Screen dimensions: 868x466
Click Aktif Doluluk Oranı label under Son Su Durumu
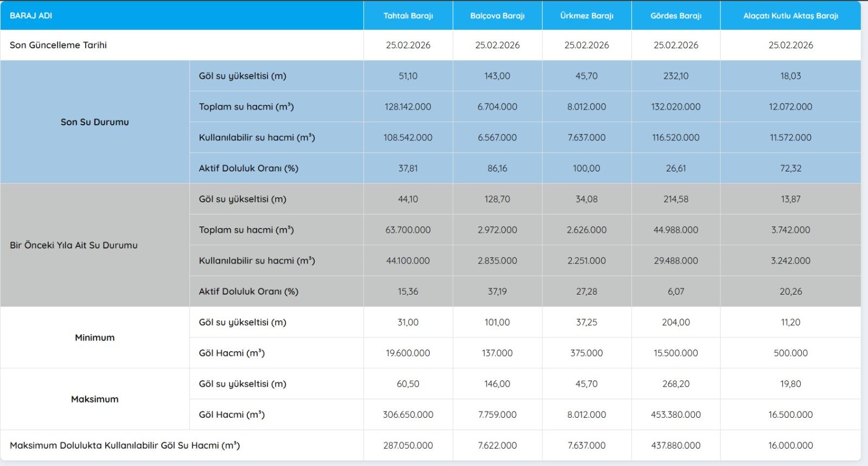pyautogui.click(x=248, y=168)
